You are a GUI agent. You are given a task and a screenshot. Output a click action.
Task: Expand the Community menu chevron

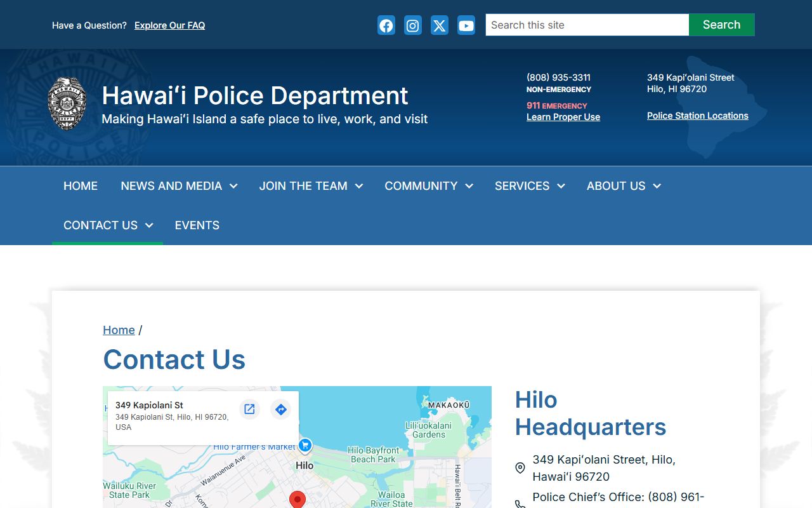coord(469,186)
